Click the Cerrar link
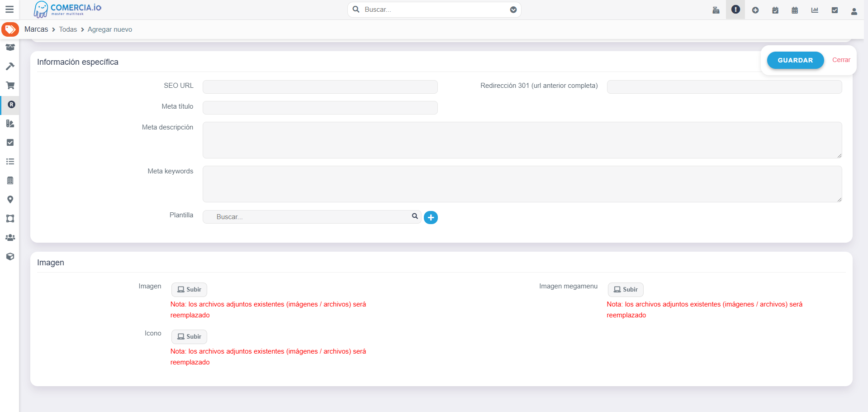Image resolution: width=868 pixels, height=412 pixels. tap(841, 60)
